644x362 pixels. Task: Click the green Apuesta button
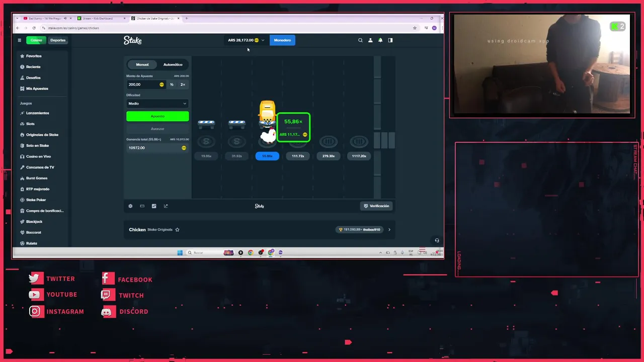[x=157, y=116]
